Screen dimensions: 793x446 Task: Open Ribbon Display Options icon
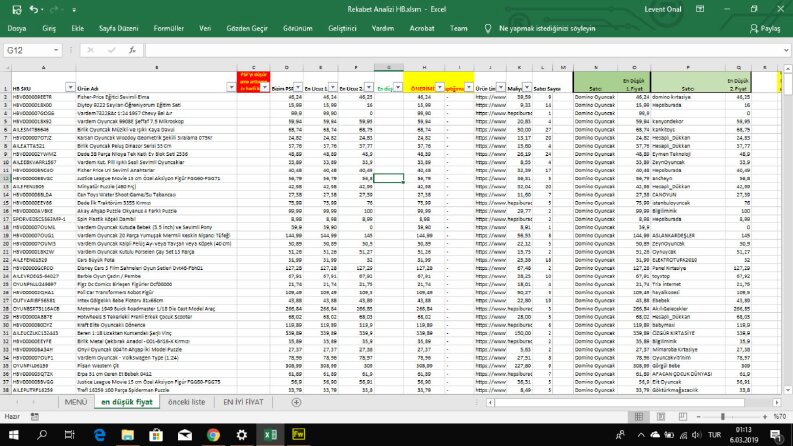(x=700, y=9)
